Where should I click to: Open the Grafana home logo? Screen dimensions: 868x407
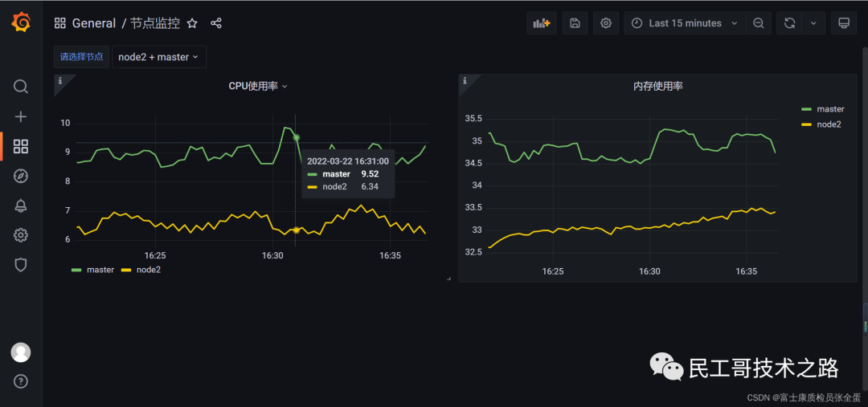(20, 22)
